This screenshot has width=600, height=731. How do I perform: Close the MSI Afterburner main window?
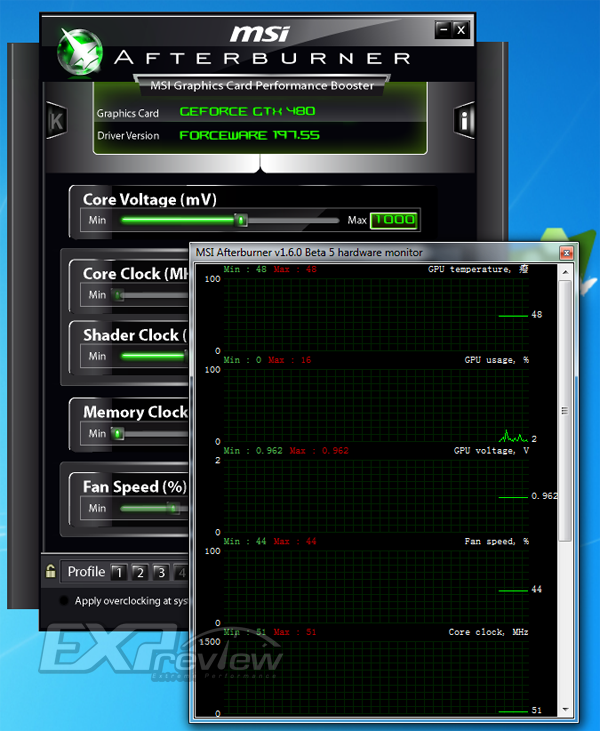pyautogui.click(x=461, y=30)
